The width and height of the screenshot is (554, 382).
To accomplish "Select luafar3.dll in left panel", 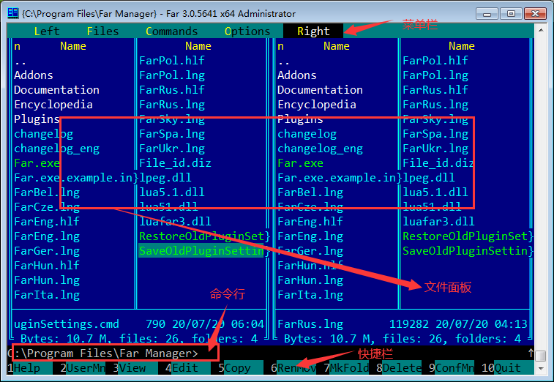I will click(x=175, y=222).
